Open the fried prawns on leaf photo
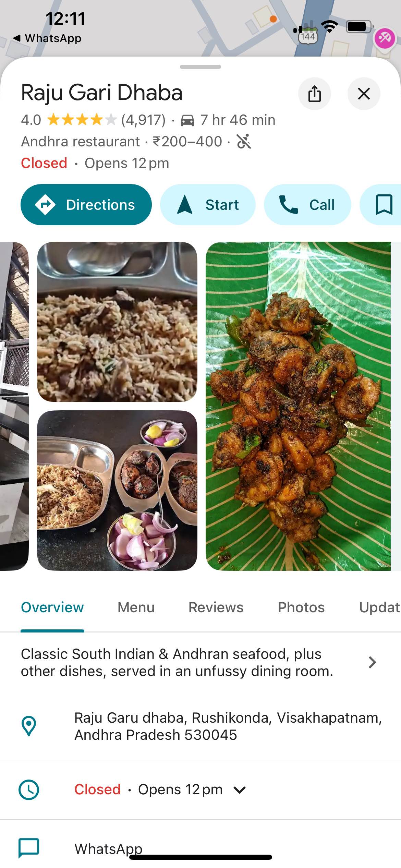 pyautogui.click(x=298, y=406)
